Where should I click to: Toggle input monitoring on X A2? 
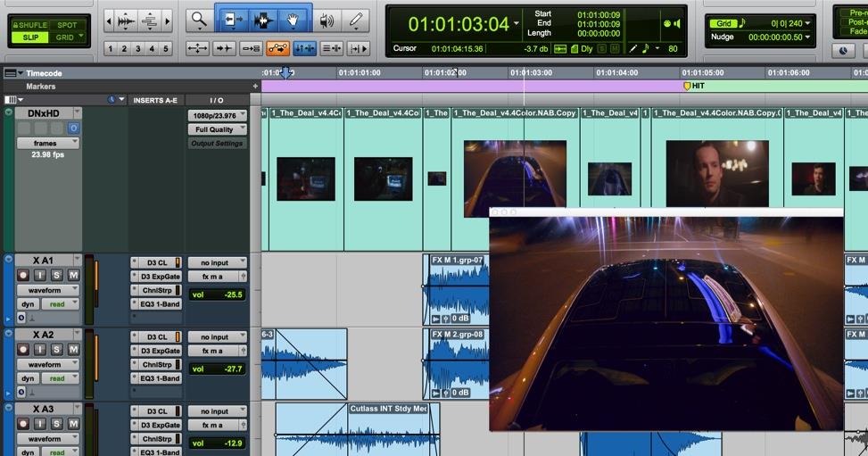[x=40, y=350]
